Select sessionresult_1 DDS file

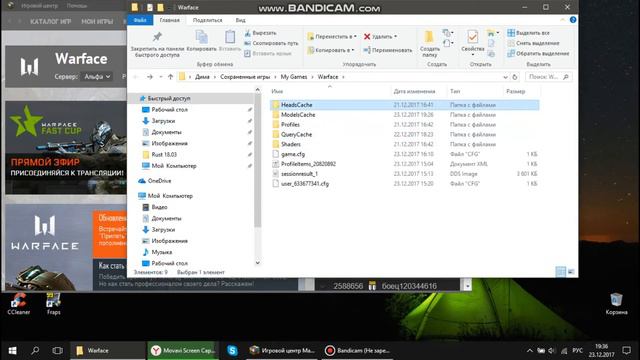coord(299,173)
